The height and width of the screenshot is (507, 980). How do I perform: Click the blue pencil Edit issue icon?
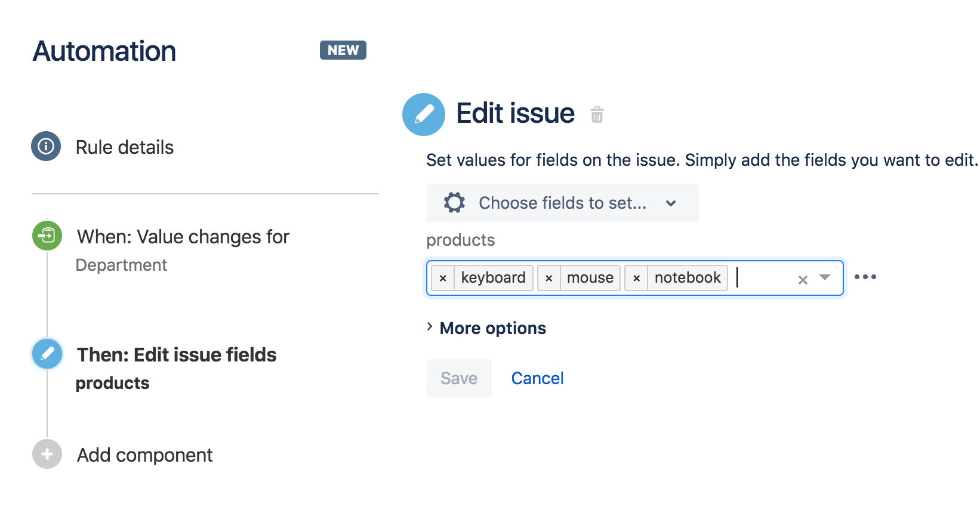click(424, 114)
